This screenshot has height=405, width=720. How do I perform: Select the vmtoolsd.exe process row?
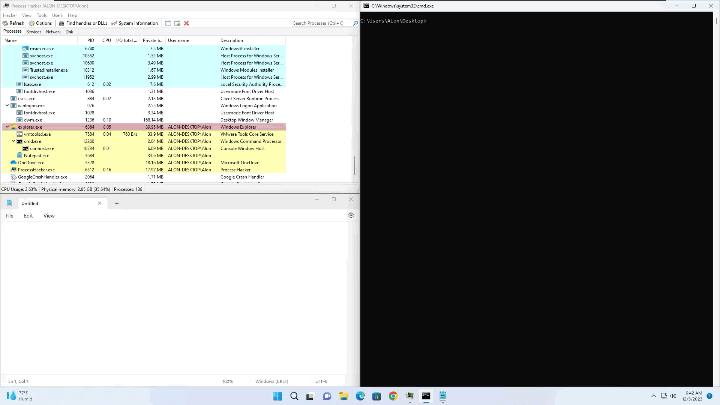(144, 134)
